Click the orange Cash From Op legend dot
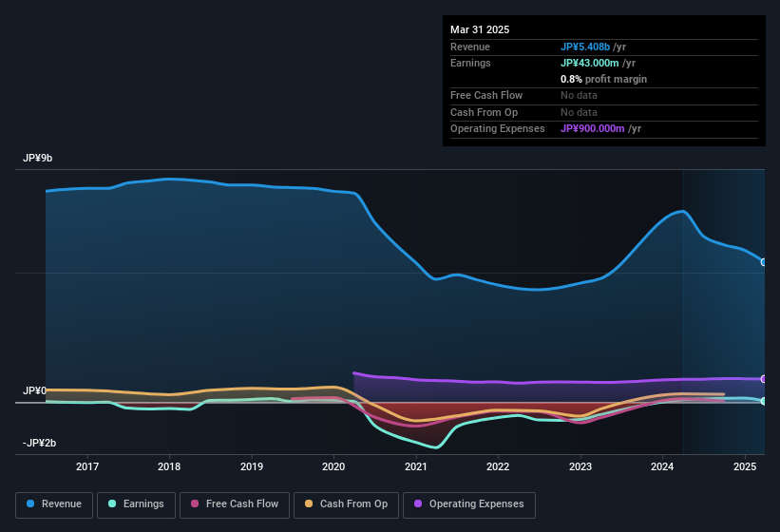Image resolution: width=780 pixels, height=532 pixels. (309, 503)
